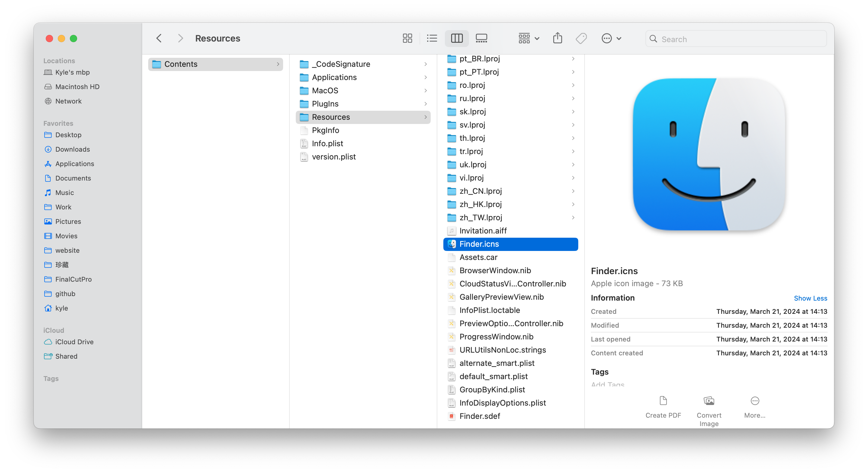Screen dimensions: 868x473
Task: Open Downloads in the sidebar
Action: click(73, 149)
